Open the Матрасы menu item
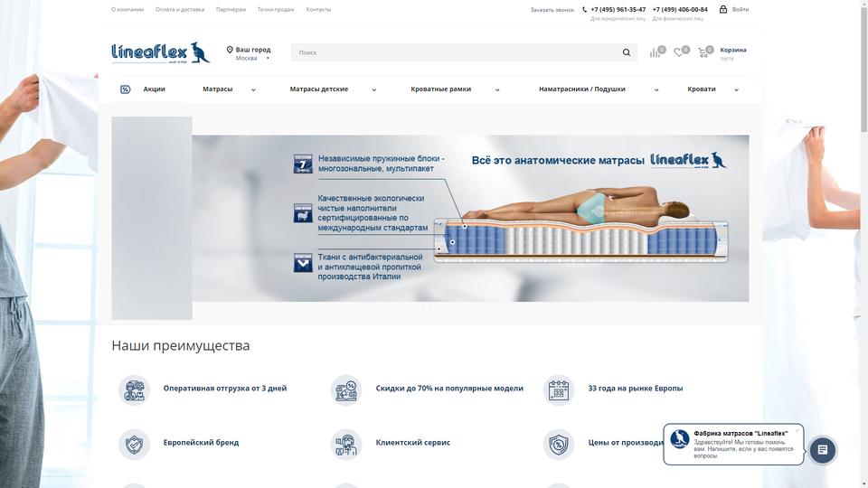 (218, 89)
